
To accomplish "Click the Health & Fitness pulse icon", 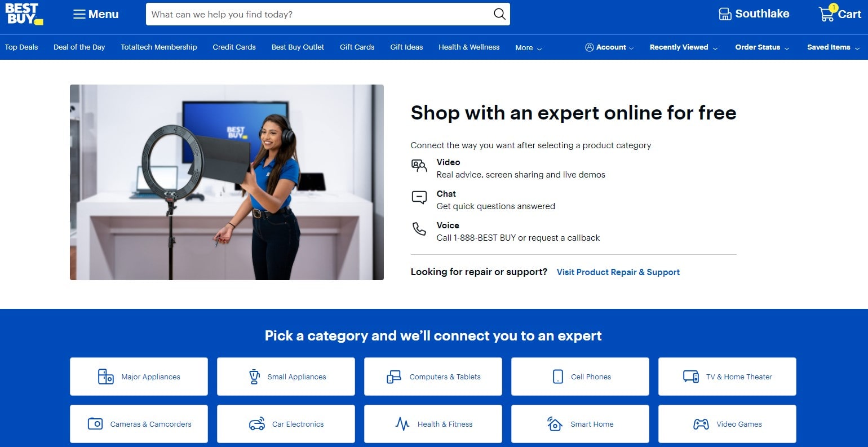I will (x=402, y=424).
